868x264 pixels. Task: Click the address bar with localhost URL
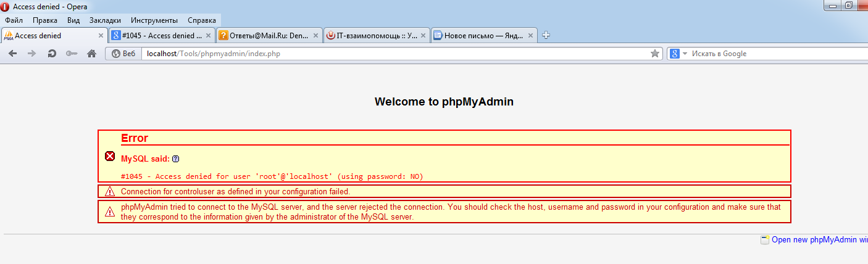click(x=395, y=54)
